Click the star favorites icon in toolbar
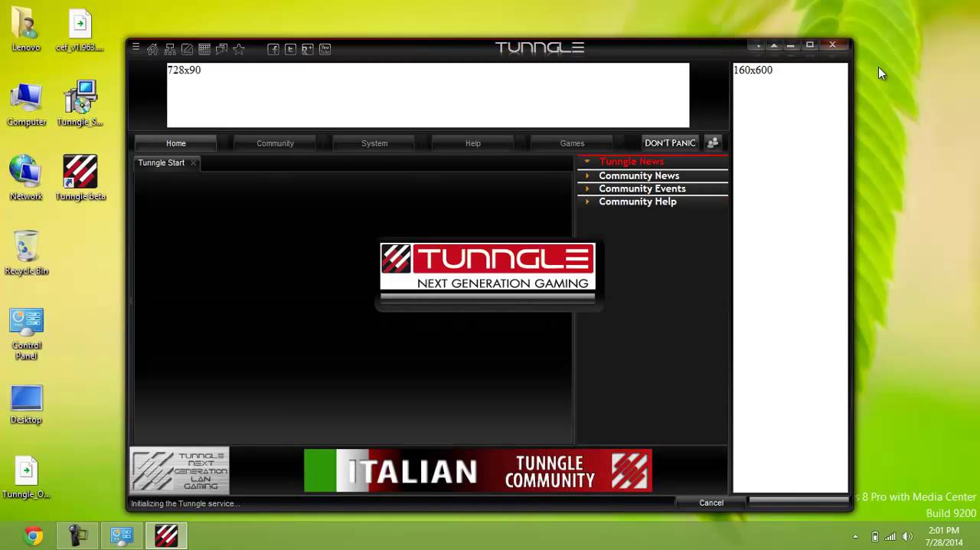 point(239,49)
